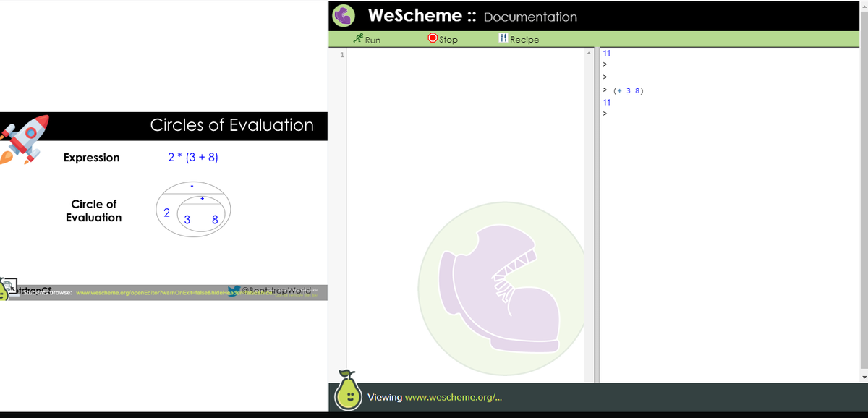Click the running-person icon beside Run
This screenshot has height=418, width=868.
click(x=357, y=39)
